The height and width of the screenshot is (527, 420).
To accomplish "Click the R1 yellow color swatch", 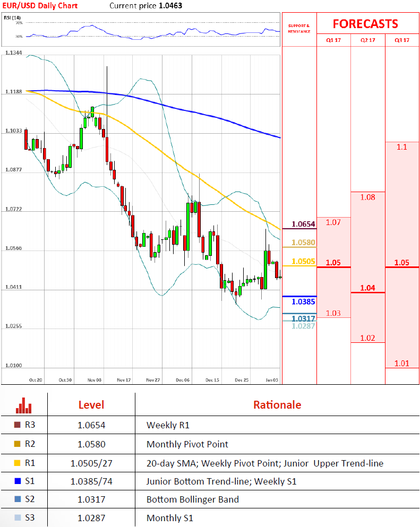I will (17, 463).
